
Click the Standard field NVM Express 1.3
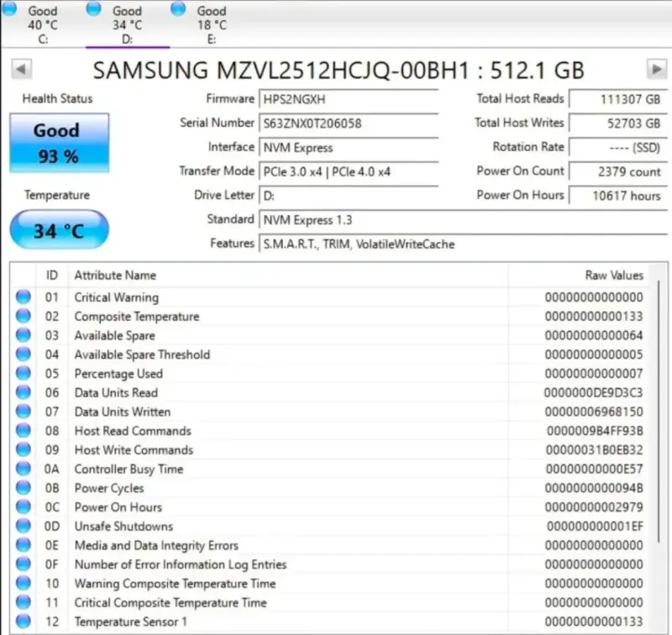[x=464, y=220]
